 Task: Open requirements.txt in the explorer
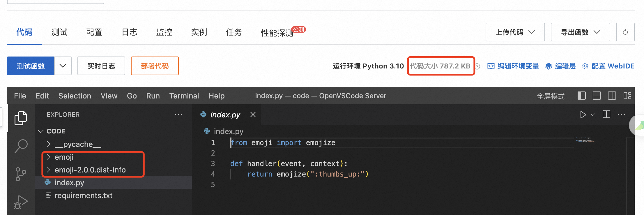(x=83, y=195)
